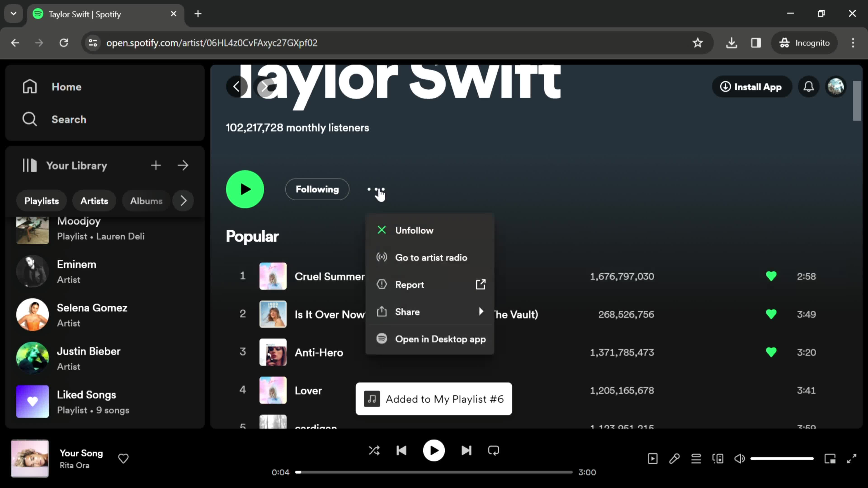Reload the page in Chrome

pyautogui.click(x=64, y=43)
